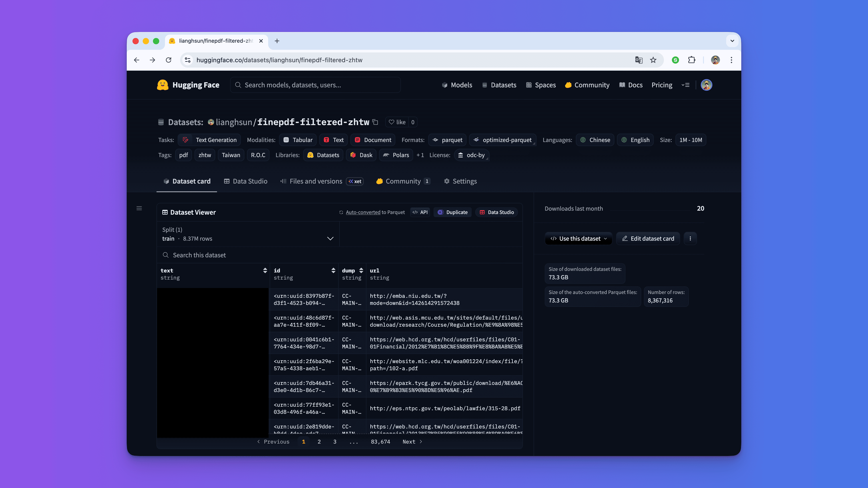Bookmark this page with the star icon

(x=653, y=60)
